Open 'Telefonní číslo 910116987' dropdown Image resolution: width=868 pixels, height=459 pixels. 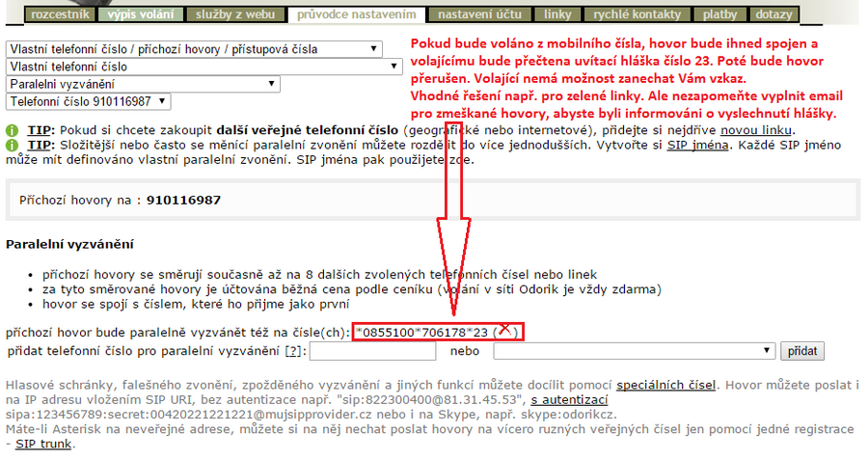pyautogui.click(x=88, y=102)
